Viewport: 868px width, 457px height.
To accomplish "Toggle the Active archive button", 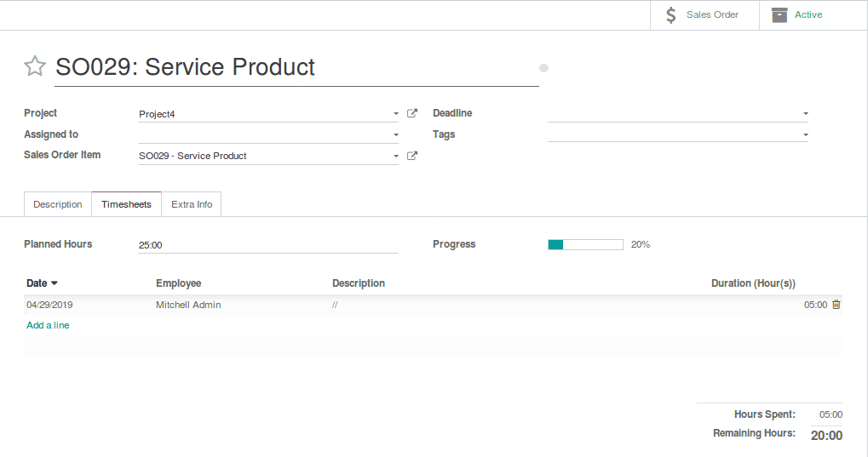I will click(x=813, y=15).
